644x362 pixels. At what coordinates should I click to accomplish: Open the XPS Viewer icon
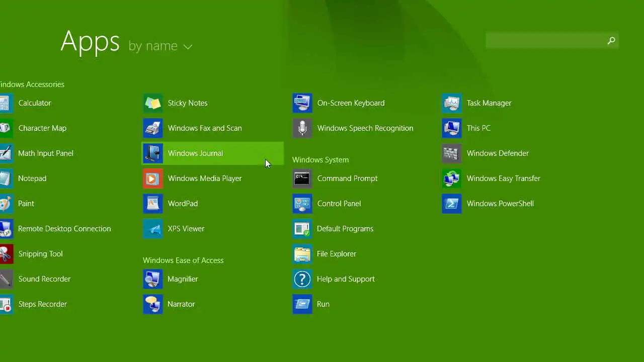[153, 229]
